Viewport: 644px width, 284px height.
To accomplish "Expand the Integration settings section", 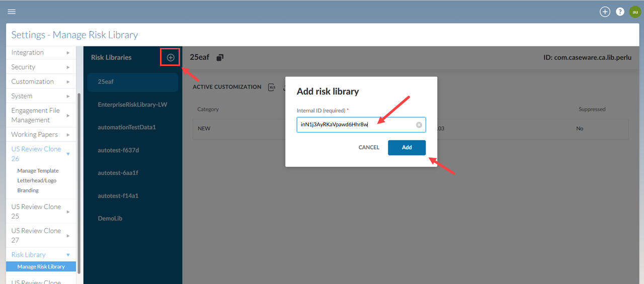I will coord(41,52).
